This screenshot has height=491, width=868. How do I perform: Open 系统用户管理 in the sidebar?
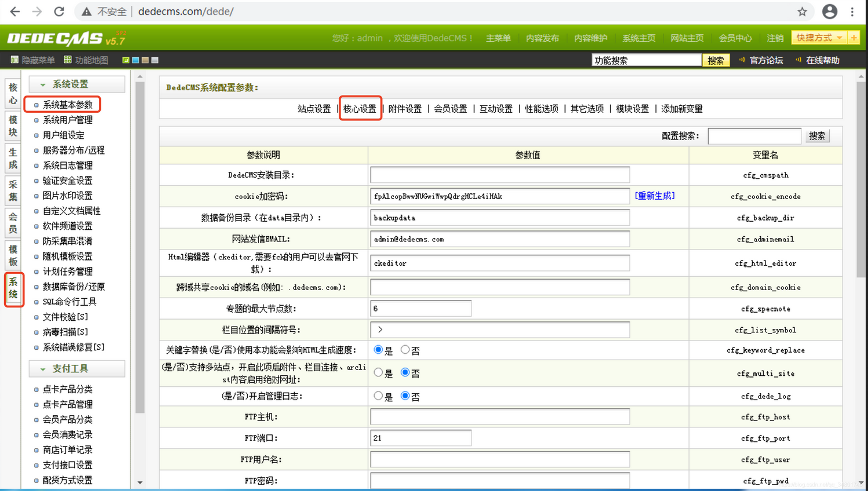pyautogui.click(x=68, y=120)
